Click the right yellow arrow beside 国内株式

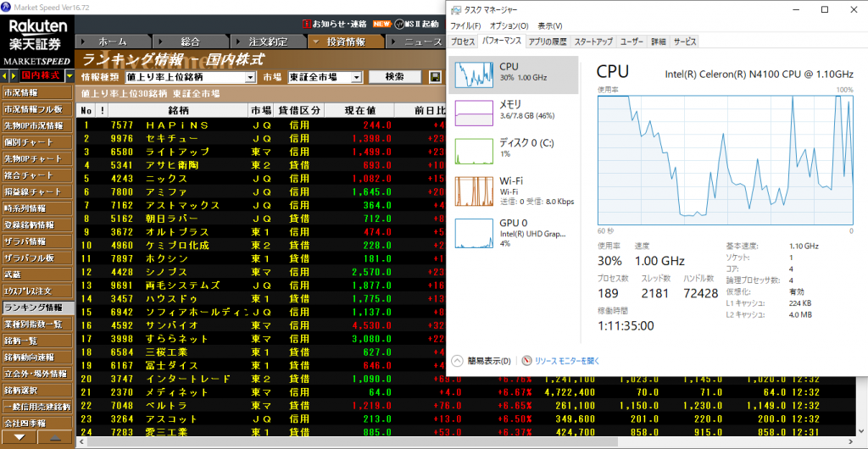[x=14, y=75]
